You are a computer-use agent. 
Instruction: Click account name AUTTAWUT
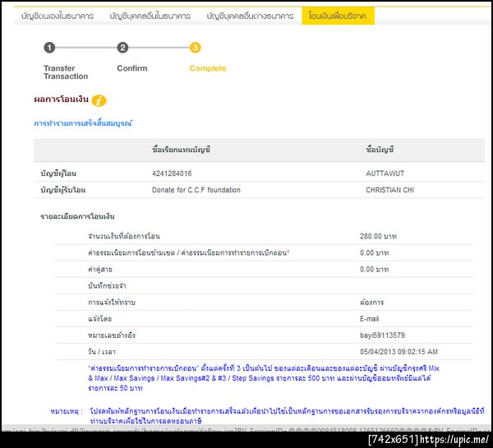click(385, 173)
